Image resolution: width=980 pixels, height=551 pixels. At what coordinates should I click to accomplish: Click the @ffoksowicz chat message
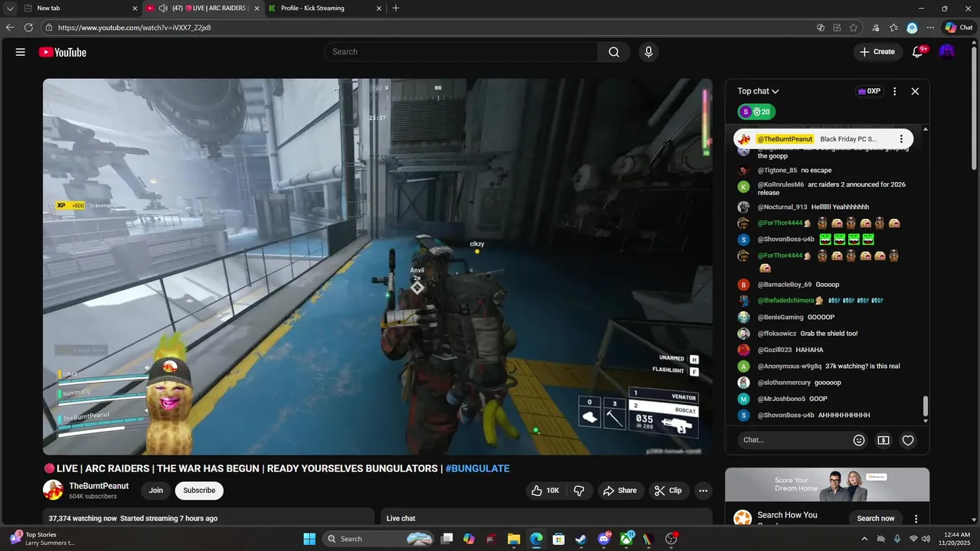(828, 334)
